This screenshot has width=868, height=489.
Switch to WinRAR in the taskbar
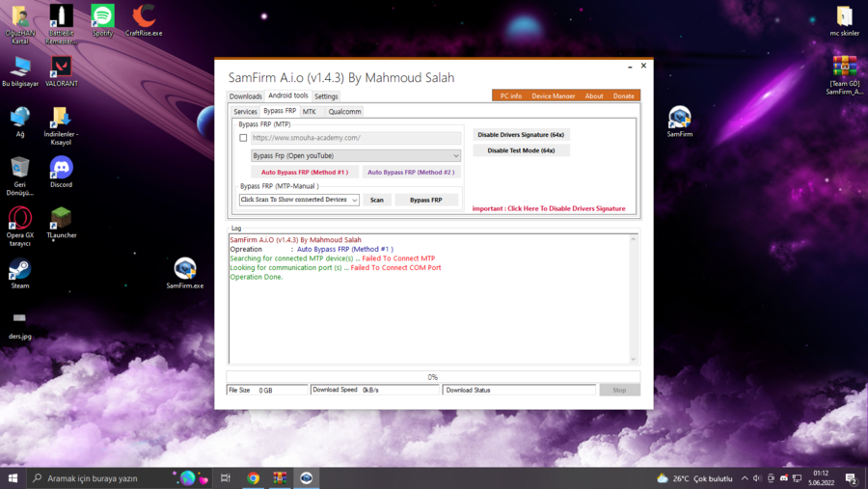tap(280, 478)
